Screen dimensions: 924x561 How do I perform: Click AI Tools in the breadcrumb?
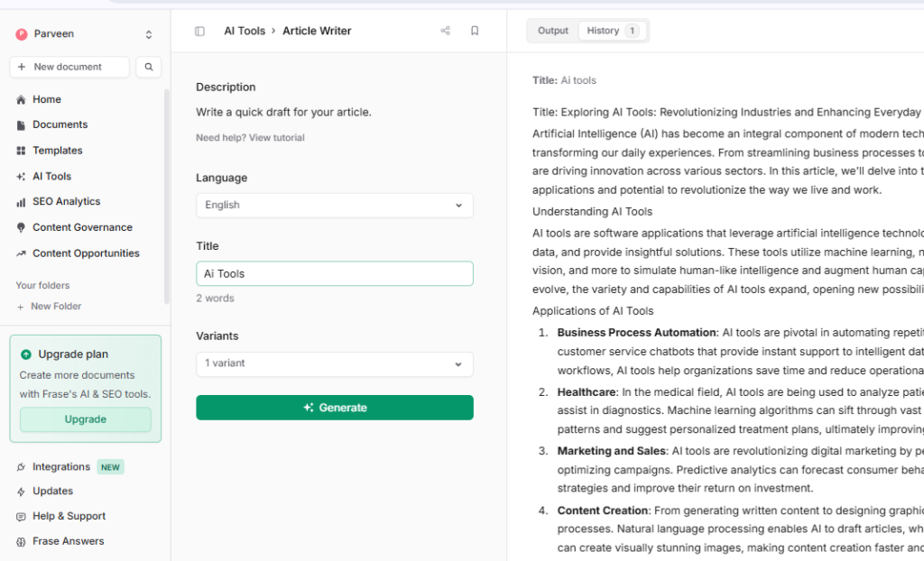245,31
